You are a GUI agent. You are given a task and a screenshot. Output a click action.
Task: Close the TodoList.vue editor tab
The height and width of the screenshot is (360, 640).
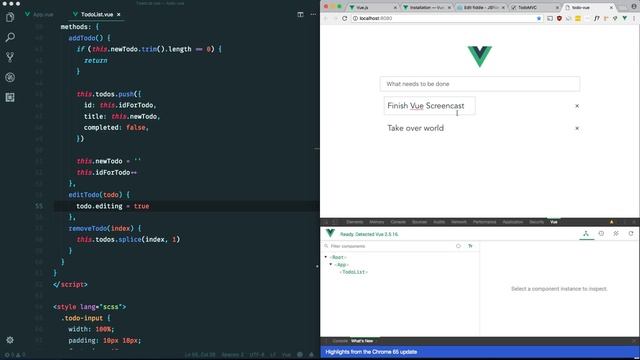119,14
